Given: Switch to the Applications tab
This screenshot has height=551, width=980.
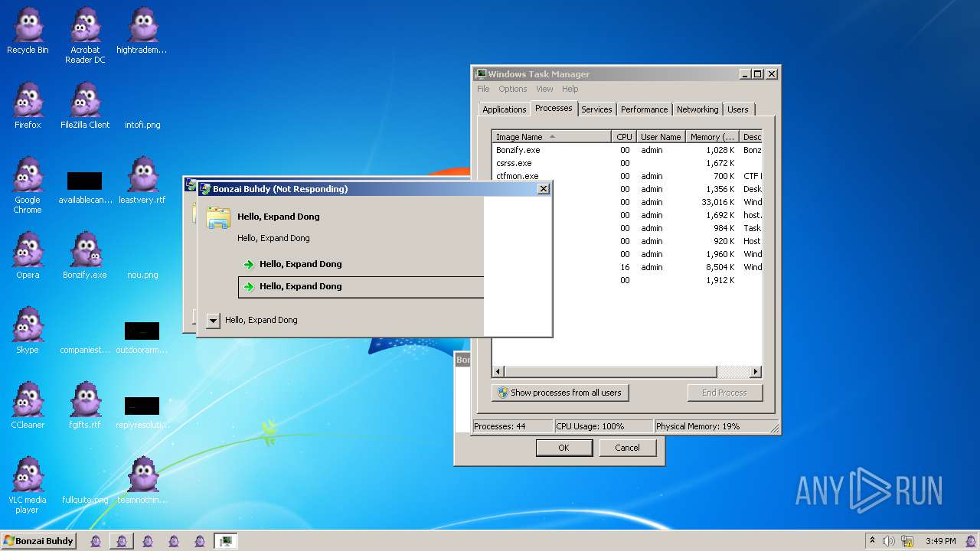Looking at the screenshot, I should (x=504, y=109).
